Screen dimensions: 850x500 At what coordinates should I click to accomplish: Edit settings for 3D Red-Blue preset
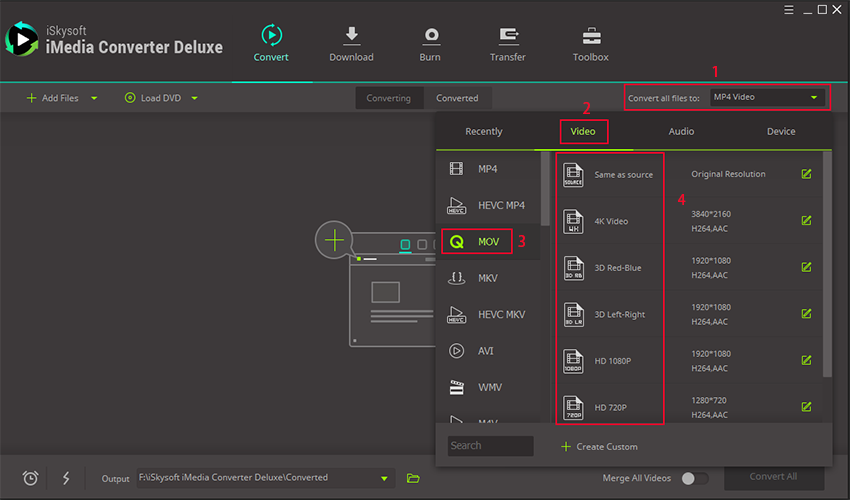[x=807, y=267]
